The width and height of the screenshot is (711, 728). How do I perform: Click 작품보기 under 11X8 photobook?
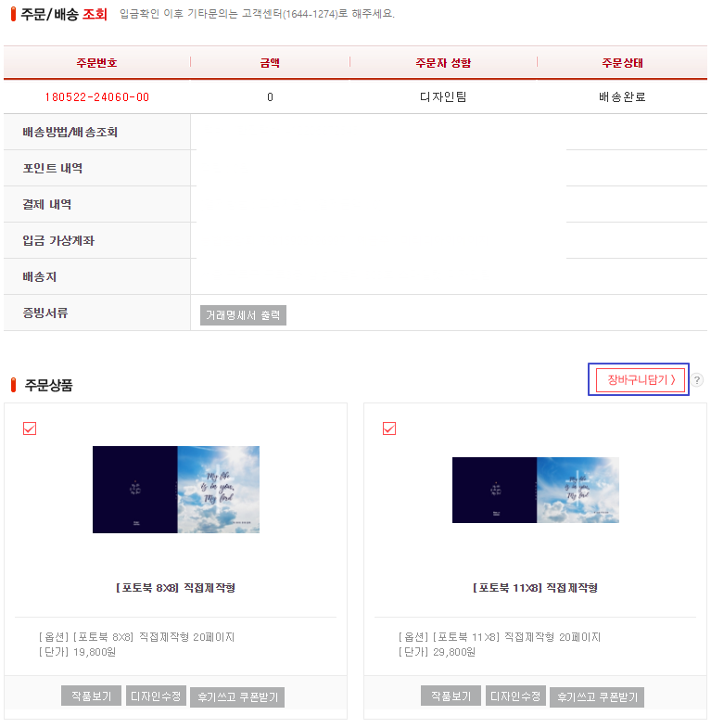click(x=451, y=696)
